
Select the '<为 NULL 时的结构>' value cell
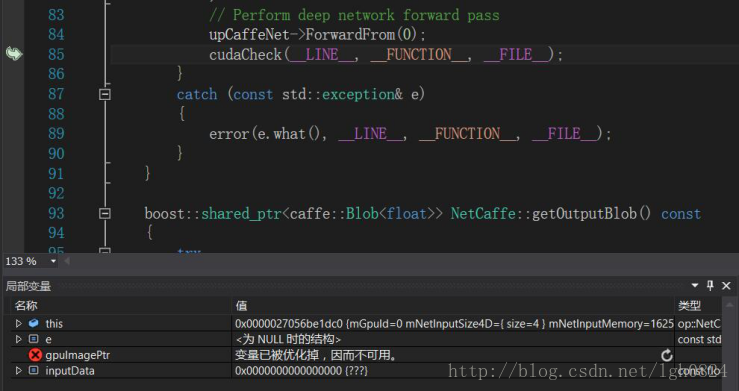[x=453, y=339]
